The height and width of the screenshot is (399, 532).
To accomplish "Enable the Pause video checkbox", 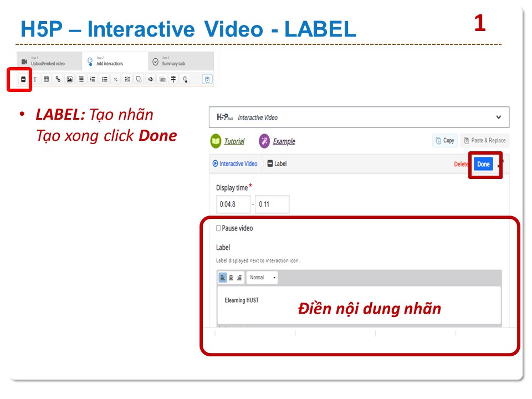I will [x=218, y=228].
